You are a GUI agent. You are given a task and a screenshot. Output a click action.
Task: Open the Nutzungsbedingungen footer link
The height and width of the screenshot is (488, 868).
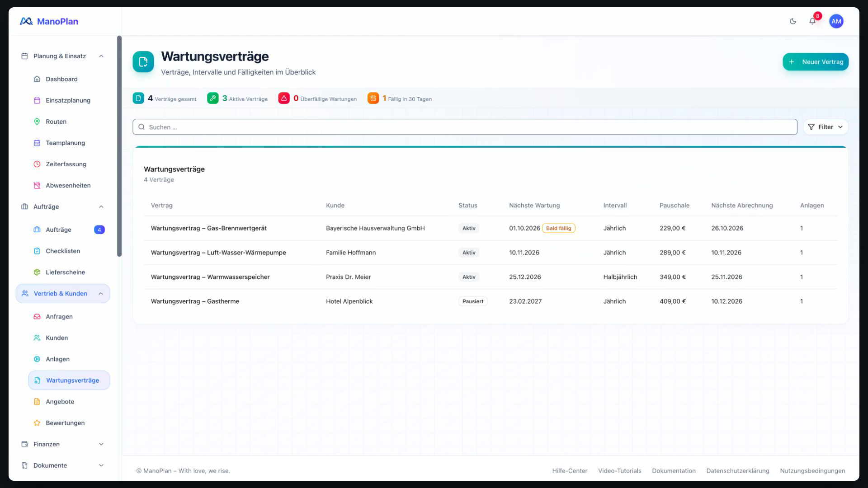[812, 470]
